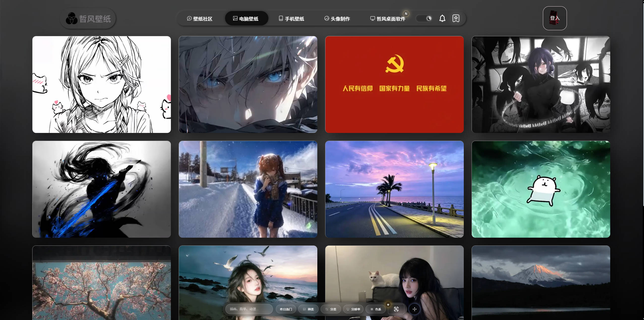Open the black ink swordsman wallpaper
Screen dimensions: 644x320
point(102,189)
